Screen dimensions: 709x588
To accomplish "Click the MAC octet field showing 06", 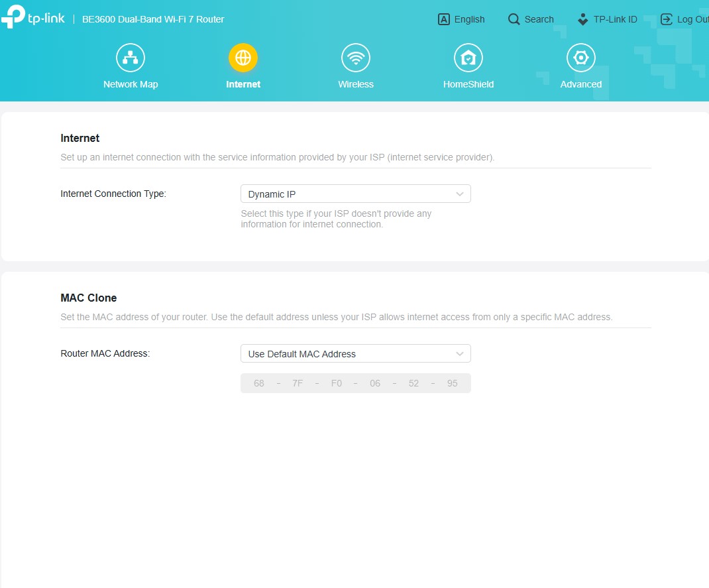I will point(375,384).
